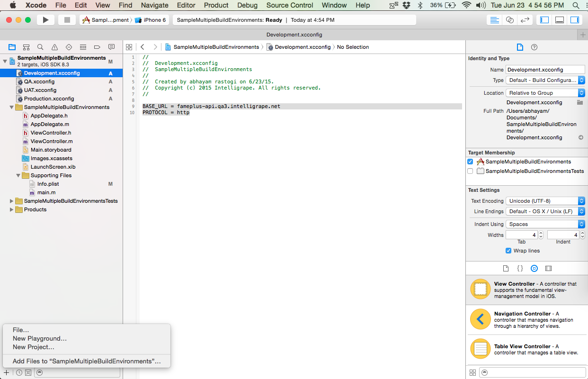This screenshot has height=379, width=588.
Task: Open the related items menu in jump bar
Action: [129, 47]
